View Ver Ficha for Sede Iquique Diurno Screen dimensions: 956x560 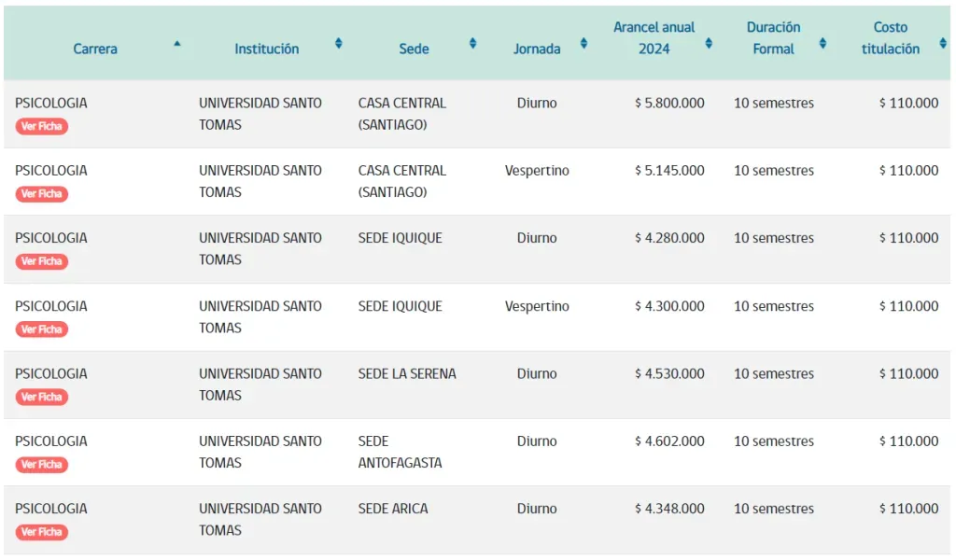click(41, 261)
